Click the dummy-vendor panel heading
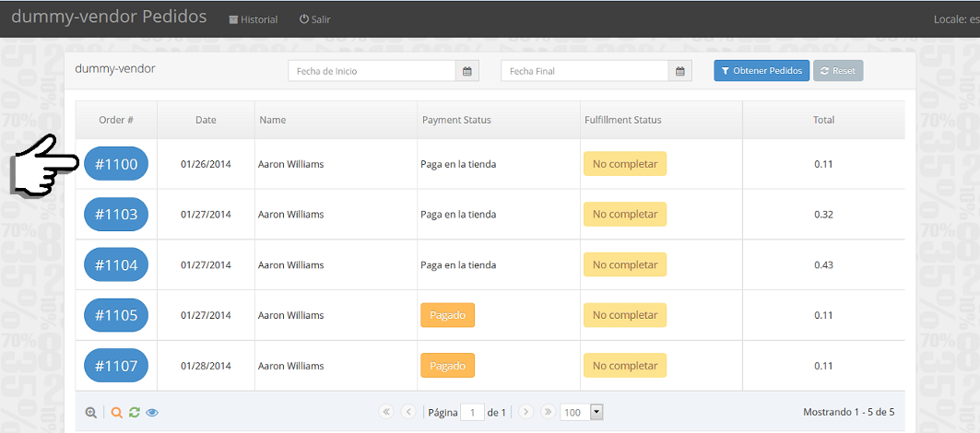The image size is (980, 433). pyautogui.click(x=115, y=69)
